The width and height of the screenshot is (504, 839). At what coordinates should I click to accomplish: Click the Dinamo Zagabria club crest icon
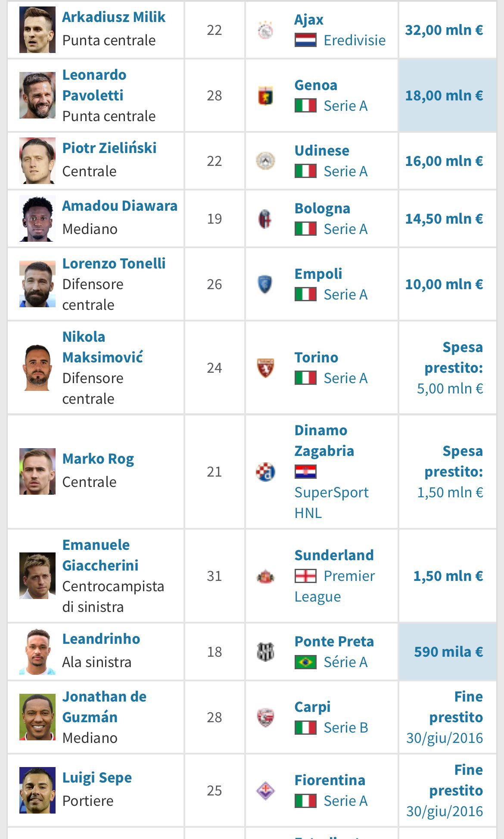265,472
